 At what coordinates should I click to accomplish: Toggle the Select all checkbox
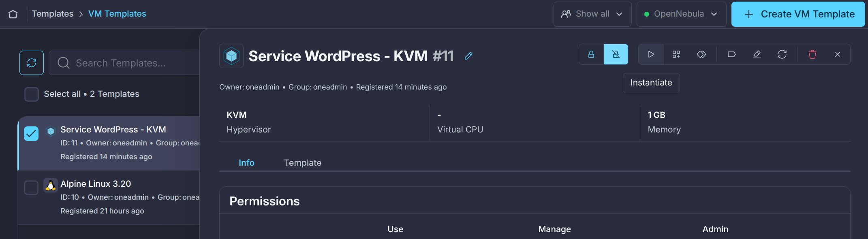click(x=32, y=94)
